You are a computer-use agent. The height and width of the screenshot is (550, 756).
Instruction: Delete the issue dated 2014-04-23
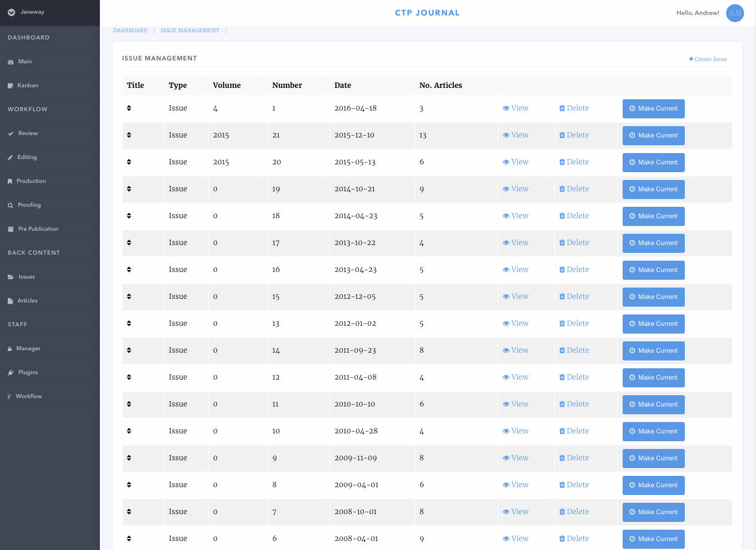tap(574, 216)
